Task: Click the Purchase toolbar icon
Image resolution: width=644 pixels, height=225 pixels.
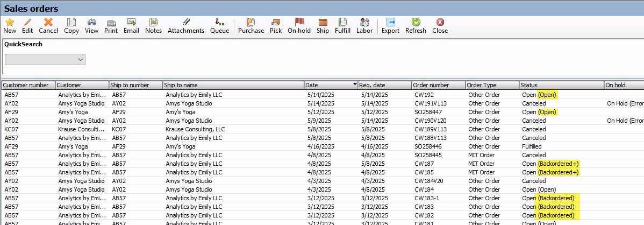Action: (251, 22)
